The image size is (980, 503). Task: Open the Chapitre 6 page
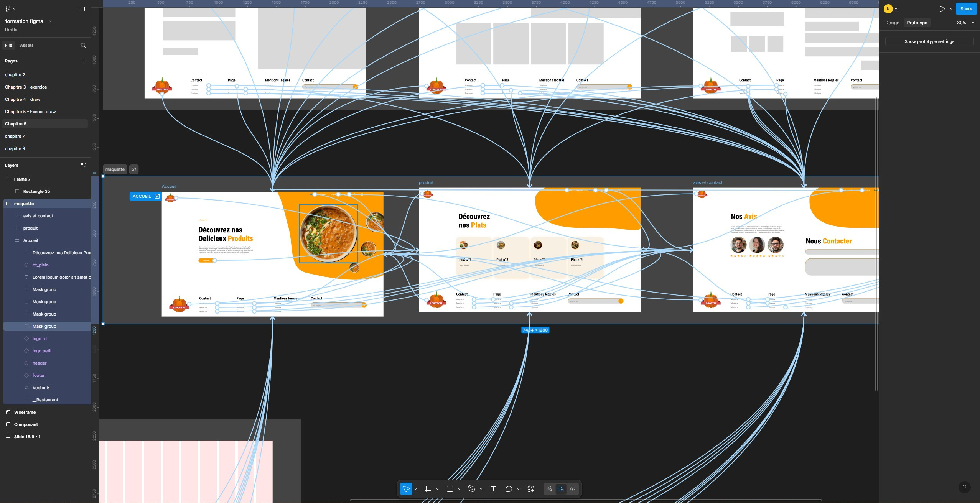[45, 124]
